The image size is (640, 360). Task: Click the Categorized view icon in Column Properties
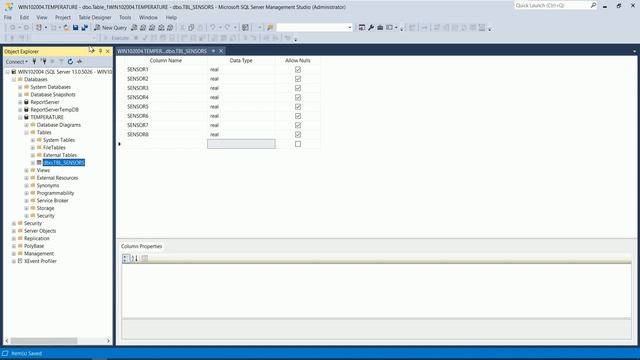tap(126, 258)
